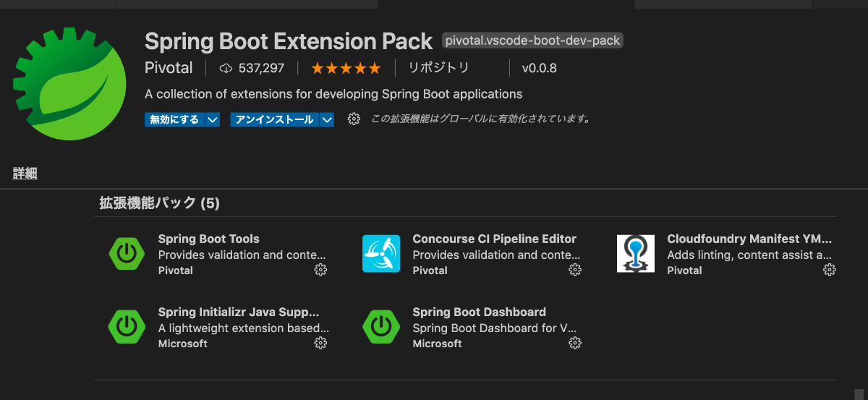This screenshot has height=400, width=868.
Task: Click the 537,297 install count
Action: coord(261,68)
